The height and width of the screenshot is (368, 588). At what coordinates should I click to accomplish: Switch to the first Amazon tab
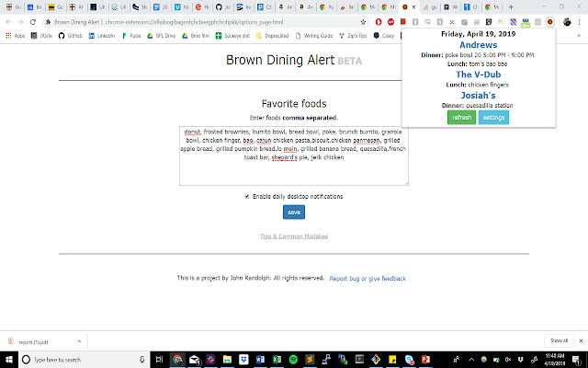coord(285,6)
